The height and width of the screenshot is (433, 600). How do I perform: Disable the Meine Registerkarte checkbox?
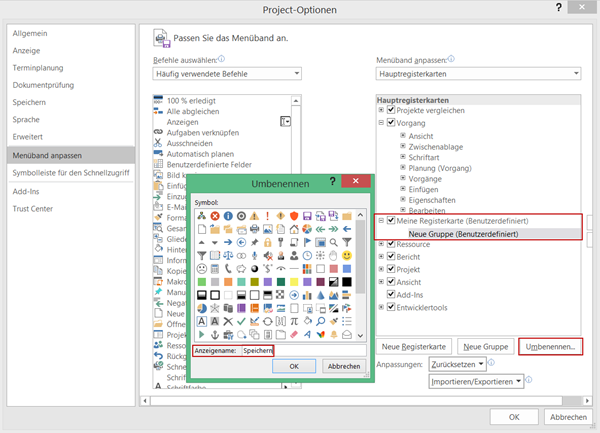tap(391, 220)
